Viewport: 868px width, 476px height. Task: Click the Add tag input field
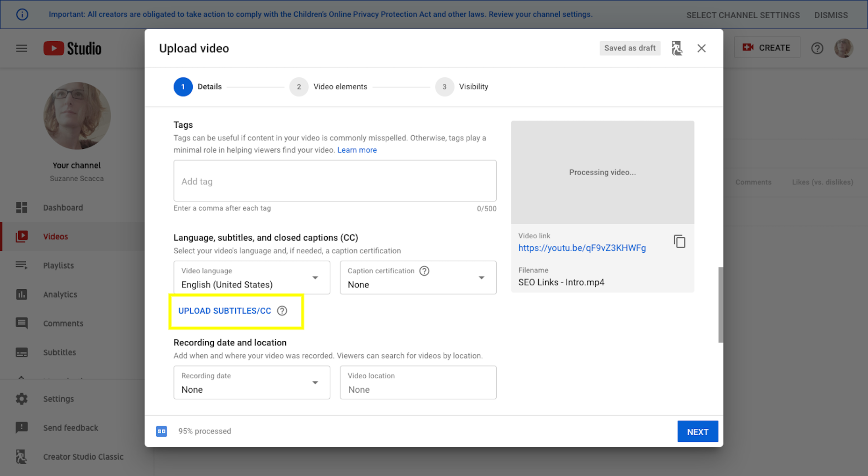click(x=335, y=181)
